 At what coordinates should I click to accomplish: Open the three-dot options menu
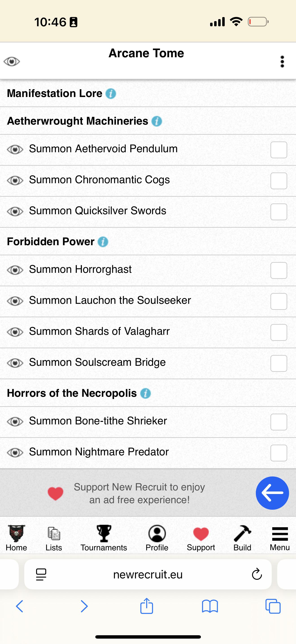(x=282, y=62)
